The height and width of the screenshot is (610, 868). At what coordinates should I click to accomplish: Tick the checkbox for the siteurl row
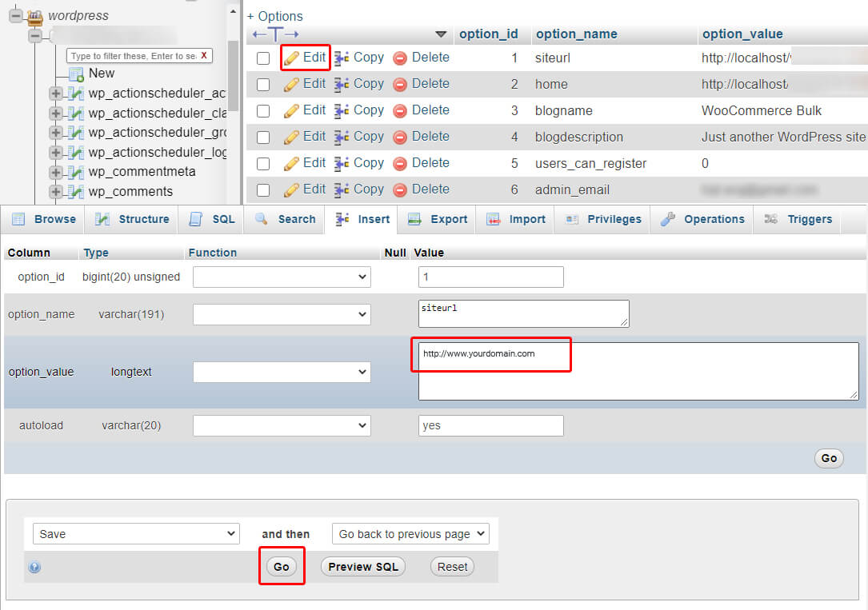pos(263,58)
